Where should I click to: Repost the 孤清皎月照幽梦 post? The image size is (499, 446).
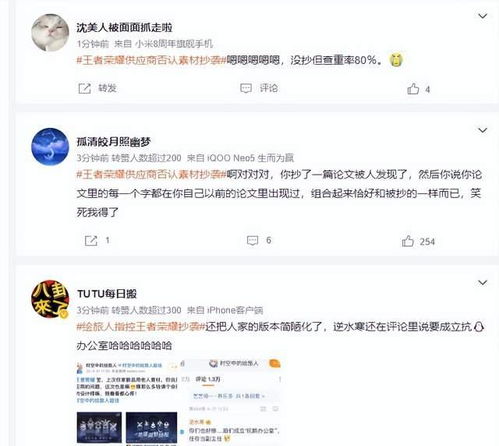tap(91, 241)
